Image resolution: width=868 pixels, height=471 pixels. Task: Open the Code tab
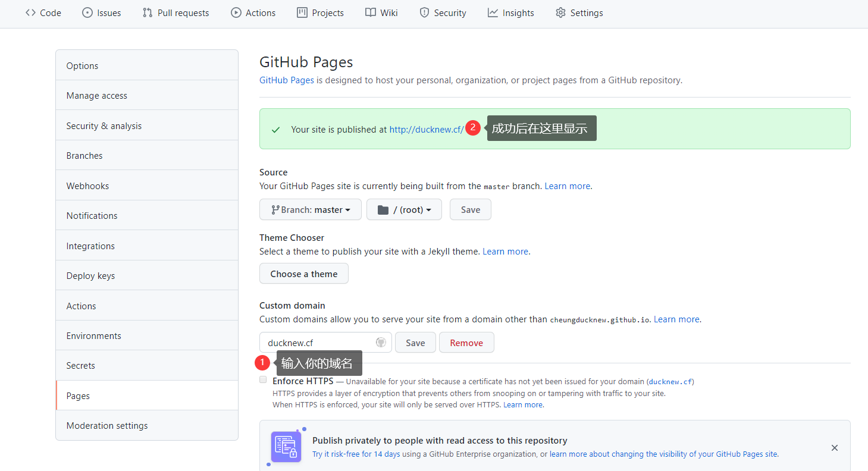tap(43, 12)
